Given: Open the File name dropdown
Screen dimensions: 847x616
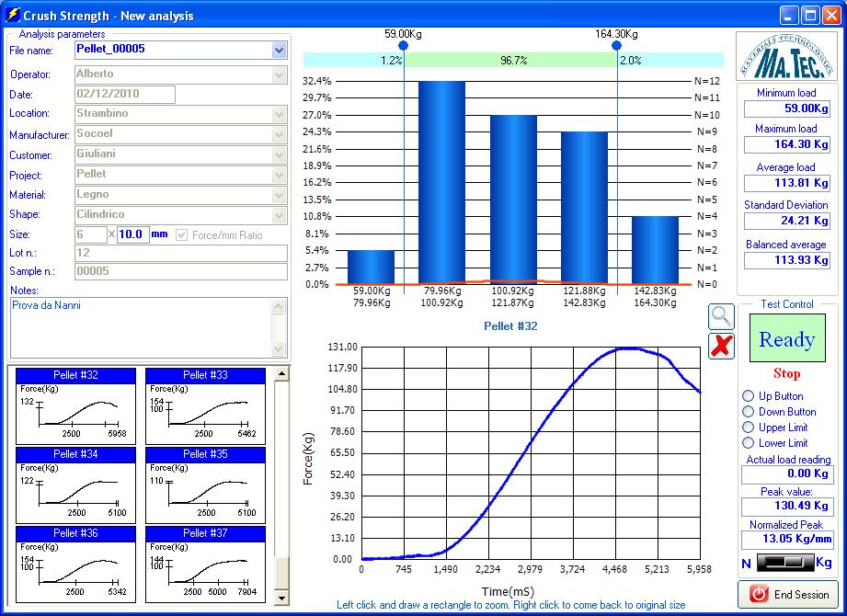Looking at the screenshot, I should click(x=280, y=51).
